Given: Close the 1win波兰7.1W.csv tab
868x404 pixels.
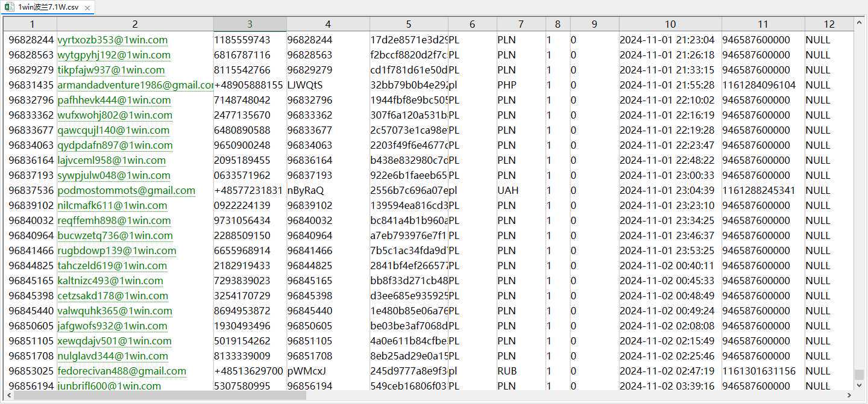Looking at the screenshot, I should [87, 8].
